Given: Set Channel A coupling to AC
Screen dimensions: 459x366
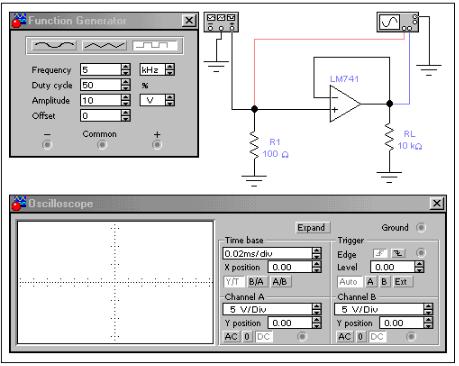Looking at the screenshot, I should click(231, 337).
